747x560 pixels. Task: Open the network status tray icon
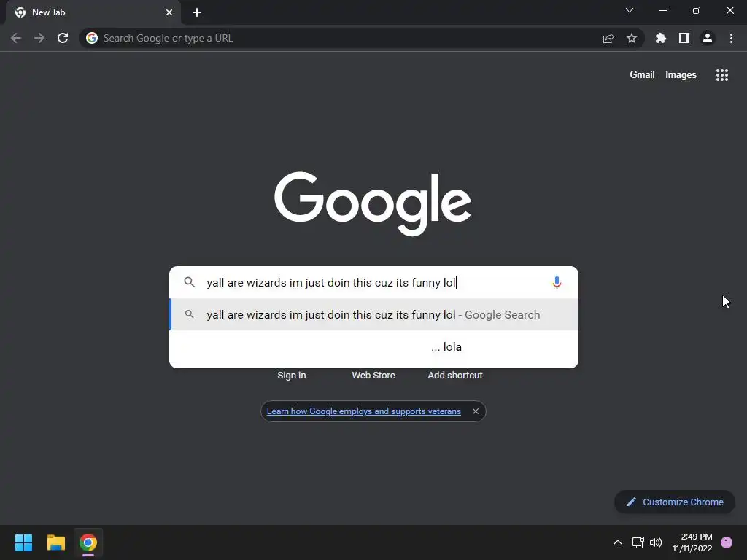(x=638, y=542)
